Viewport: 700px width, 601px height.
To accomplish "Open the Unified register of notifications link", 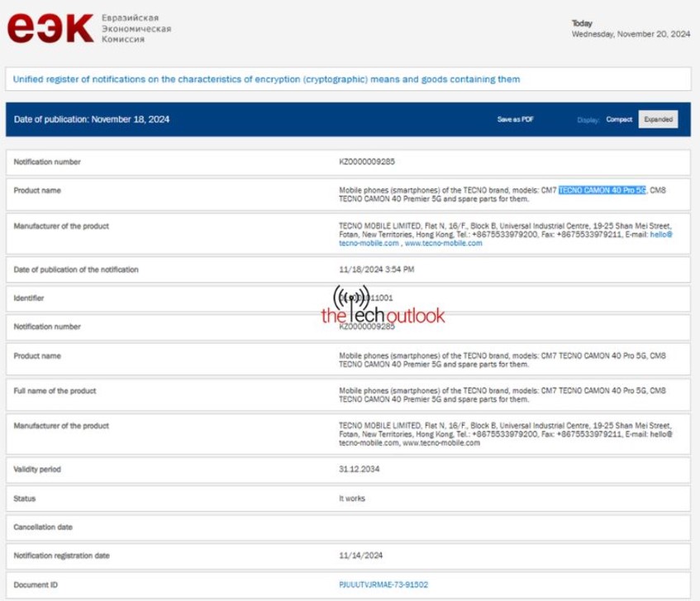I will pyautogui.click(x=266, y=79).
